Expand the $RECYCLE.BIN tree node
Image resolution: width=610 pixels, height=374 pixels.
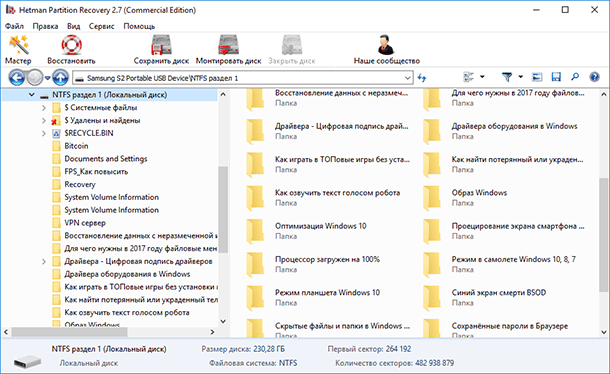[x=44, y=133]
